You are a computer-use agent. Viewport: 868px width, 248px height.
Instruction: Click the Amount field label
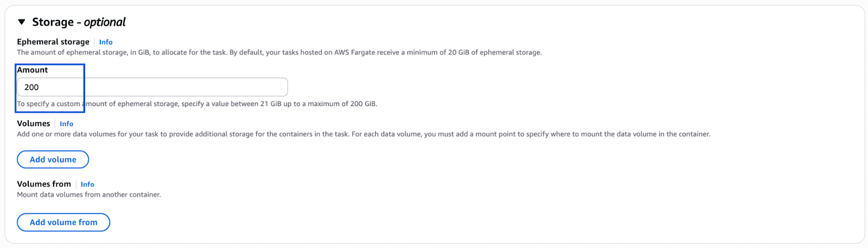click(x=33, y=70)
